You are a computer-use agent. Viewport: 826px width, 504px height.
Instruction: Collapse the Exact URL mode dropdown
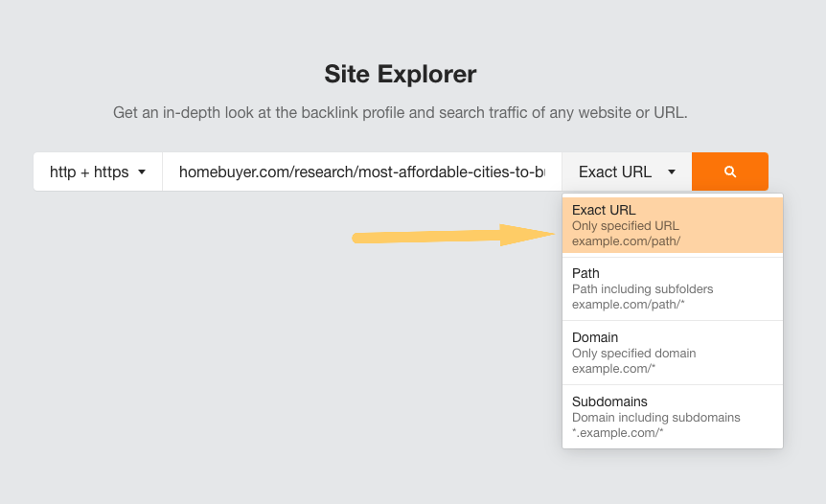click(x=627, y=172)
